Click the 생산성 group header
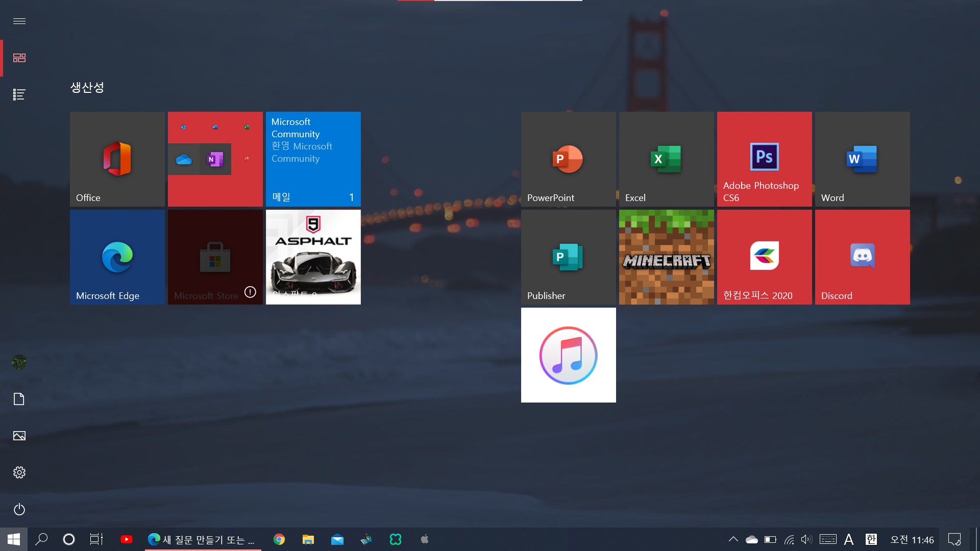This screenshot has height=551, width=980. (87, 87)
